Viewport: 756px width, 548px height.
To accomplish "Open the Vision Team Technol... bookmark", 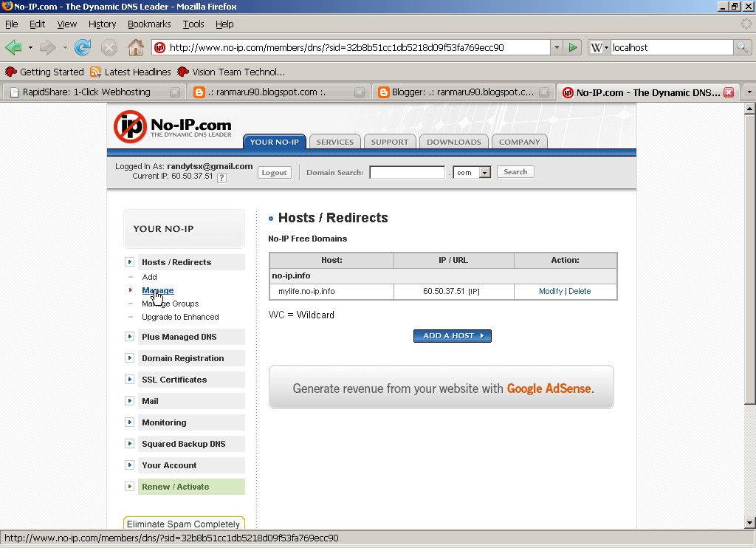I will (x=231, y=72).
